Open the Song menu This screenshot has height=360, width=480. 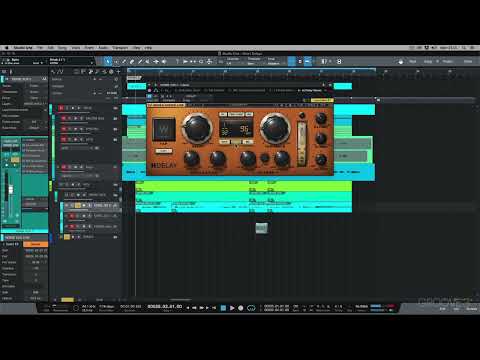click(62, 48)
